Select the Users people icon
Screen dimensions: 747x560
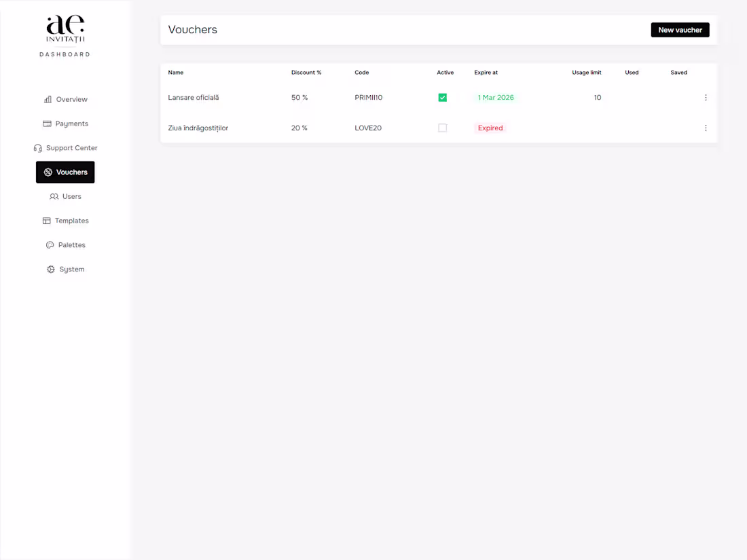tap(54, 196)
